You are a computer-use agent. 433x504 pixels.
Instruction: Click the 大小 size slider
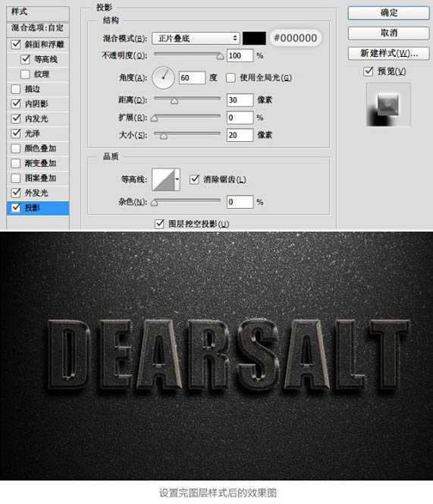[187, 135]
